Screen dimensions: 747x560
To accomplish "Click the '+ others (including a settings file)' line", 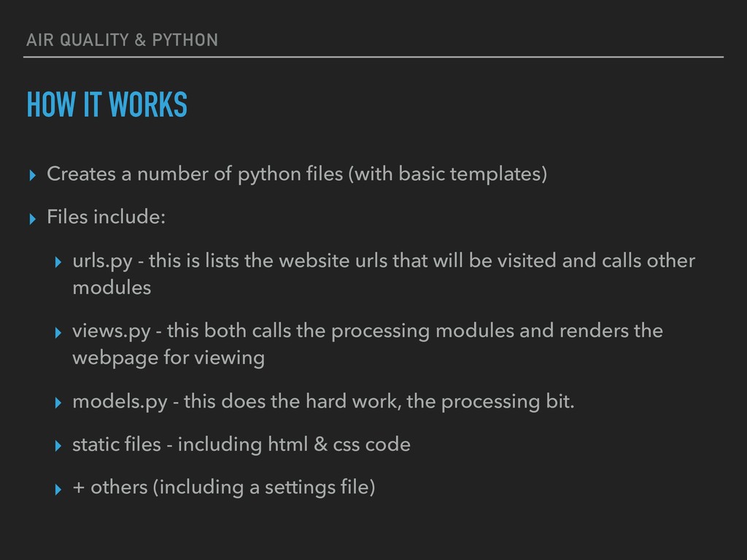I will (x=224, y=488).
